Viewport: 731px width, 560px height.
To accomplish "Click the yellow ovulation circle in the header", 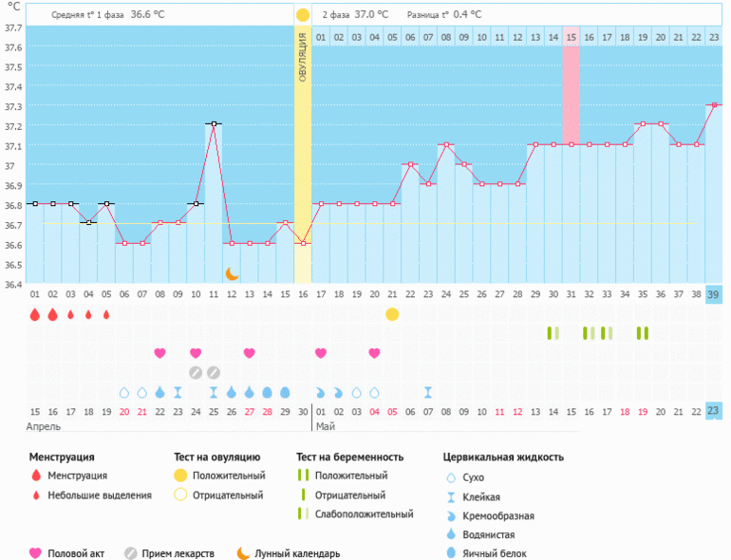I will click(x=302, y=15).
